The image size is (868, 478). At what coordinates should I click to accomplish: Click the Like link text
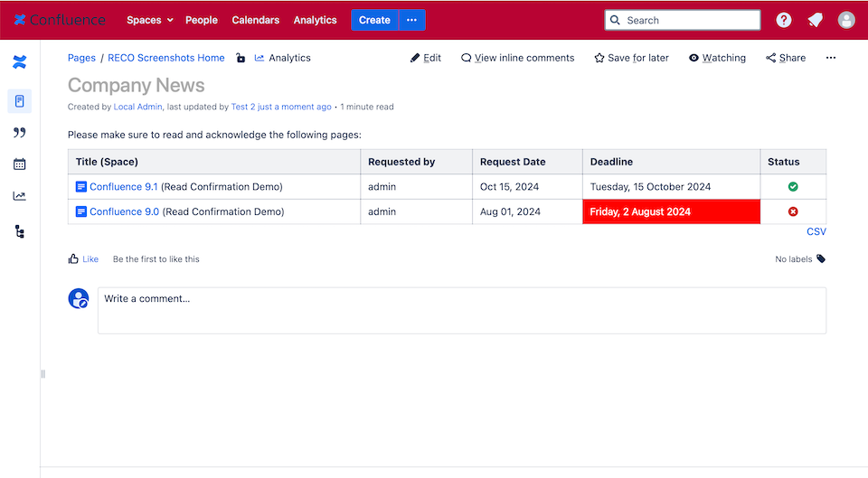click(90, 259)
